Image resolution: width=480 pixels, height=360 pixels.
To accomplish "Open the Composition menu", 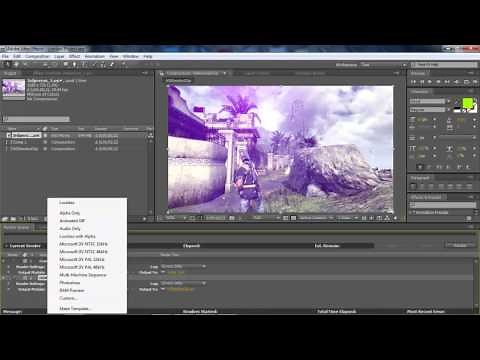I will (37, 56).
